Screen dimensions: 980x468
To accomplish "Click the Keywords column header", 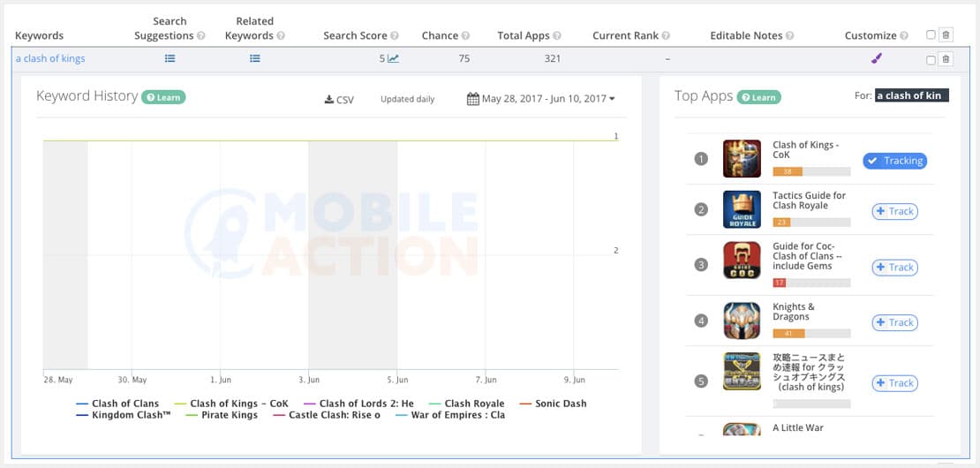I will click(40, 35).
